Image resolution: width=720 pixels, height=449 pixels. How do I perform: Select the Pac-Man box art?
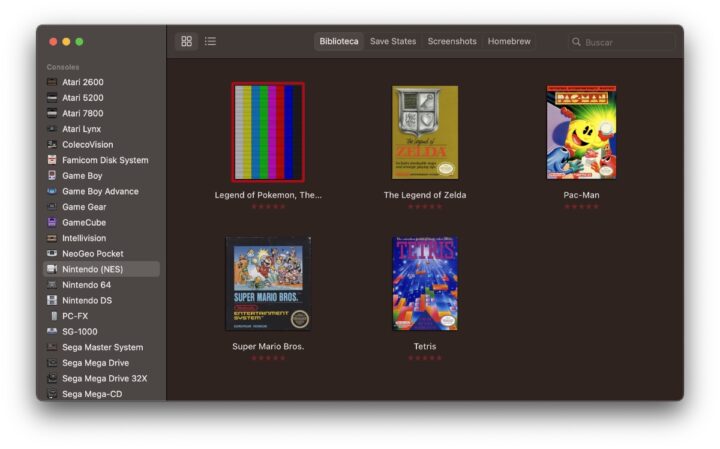581,132
